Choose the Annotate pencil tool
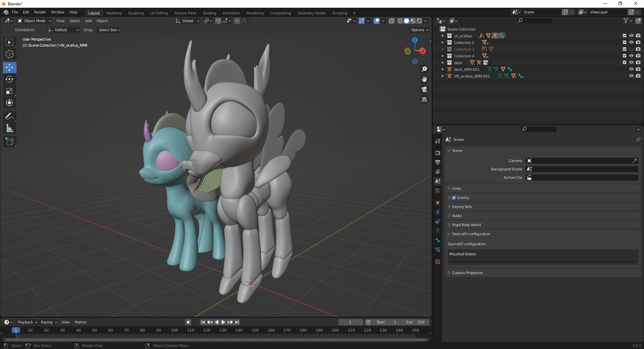This screenshot has width=644, height=349. point(9,116)
